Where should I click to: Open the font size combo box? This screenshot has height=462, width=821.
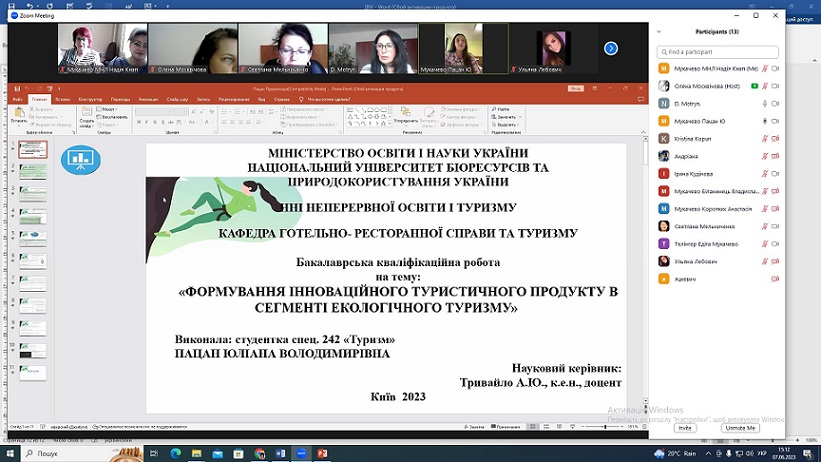pos(182,112)
